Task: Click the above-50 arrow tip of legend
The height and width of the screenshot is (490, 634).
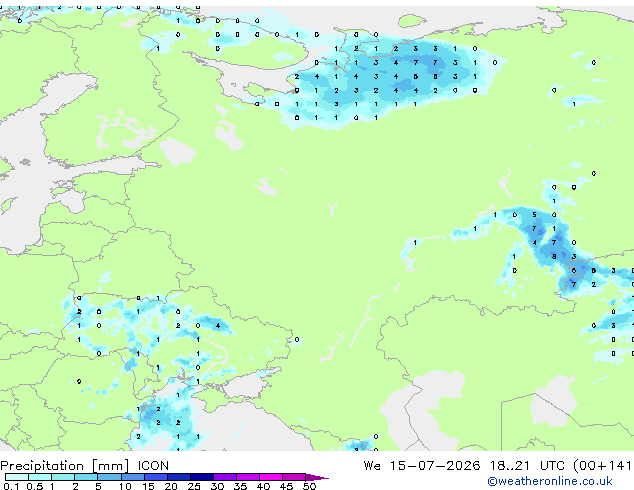Action: 317,477
